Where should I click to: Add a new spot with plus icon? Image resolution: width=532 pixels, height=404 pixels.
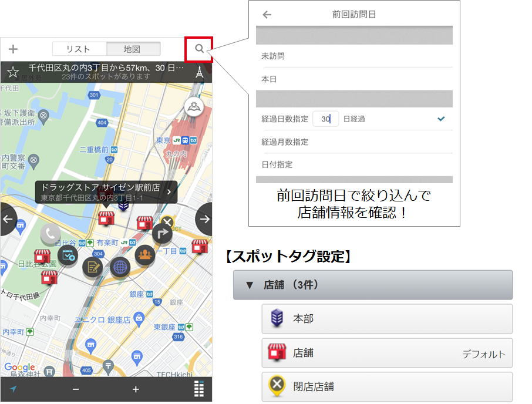tap(13, 49)
